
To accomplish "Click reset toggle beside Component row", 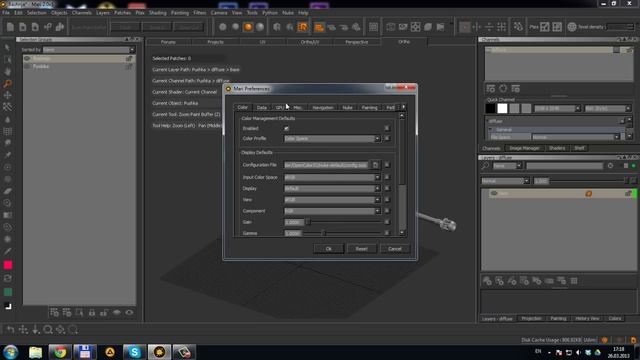I will [x=387, y=211].
